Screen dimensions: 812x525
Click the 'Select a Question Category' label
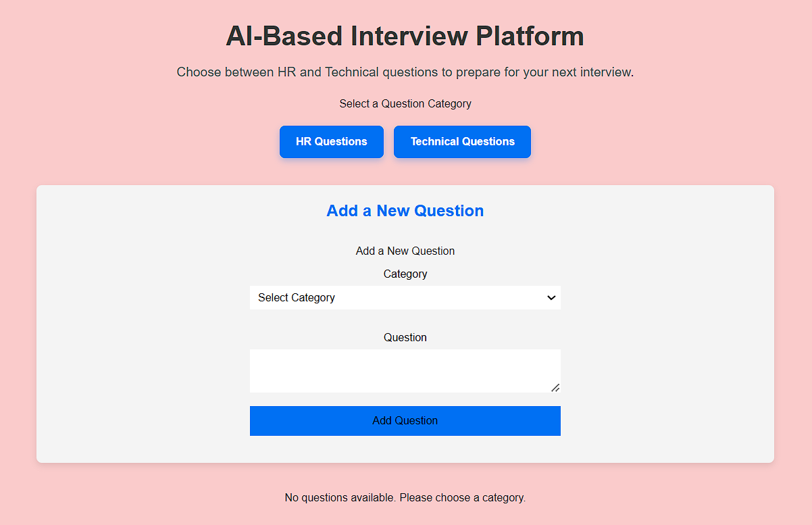pyautogui.click(x=405, y=104)
